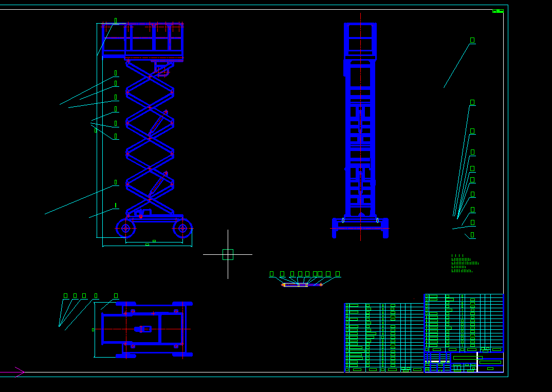The width and height of the screenshot is (552, 392).
Task: Select the lowest balloon label beside the front elevation
Action: (x=472, y=235)
